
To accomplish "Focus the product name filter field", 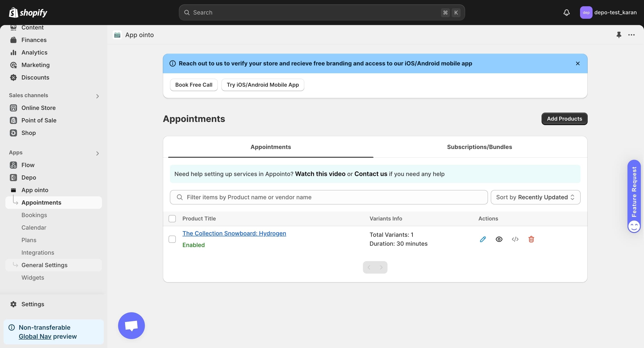I will pos(329,197).
